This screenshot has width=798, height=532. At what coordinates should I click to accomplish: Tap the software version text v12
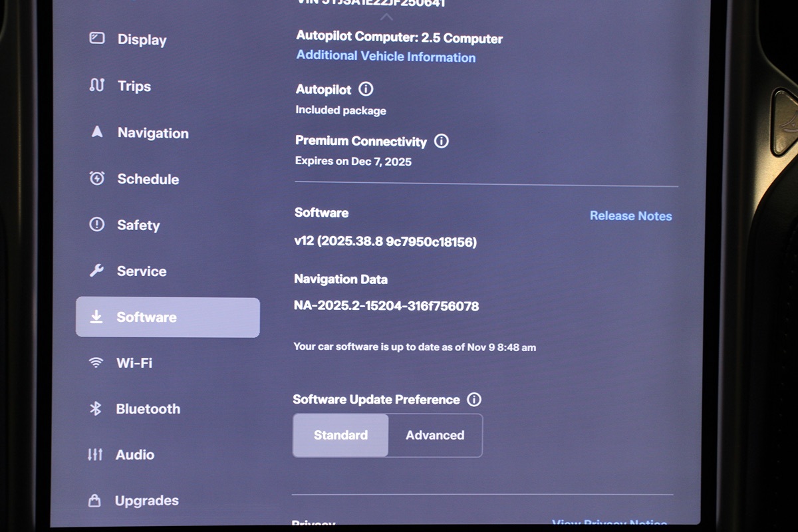pos(385,242)
